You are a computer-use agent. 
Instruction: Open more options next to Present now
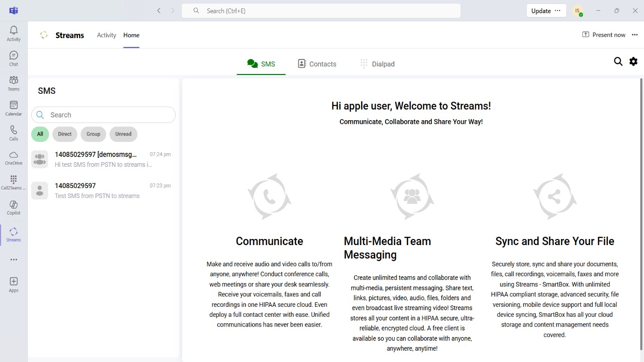point(635,35)
